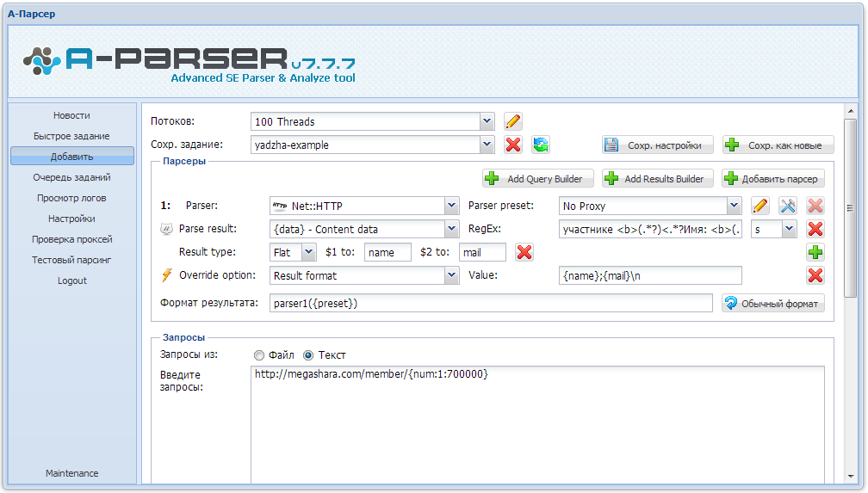Viewport: 868px width, 493px height.
Task: Click scrollbar up arrow
Action: (x=850, y=111)
